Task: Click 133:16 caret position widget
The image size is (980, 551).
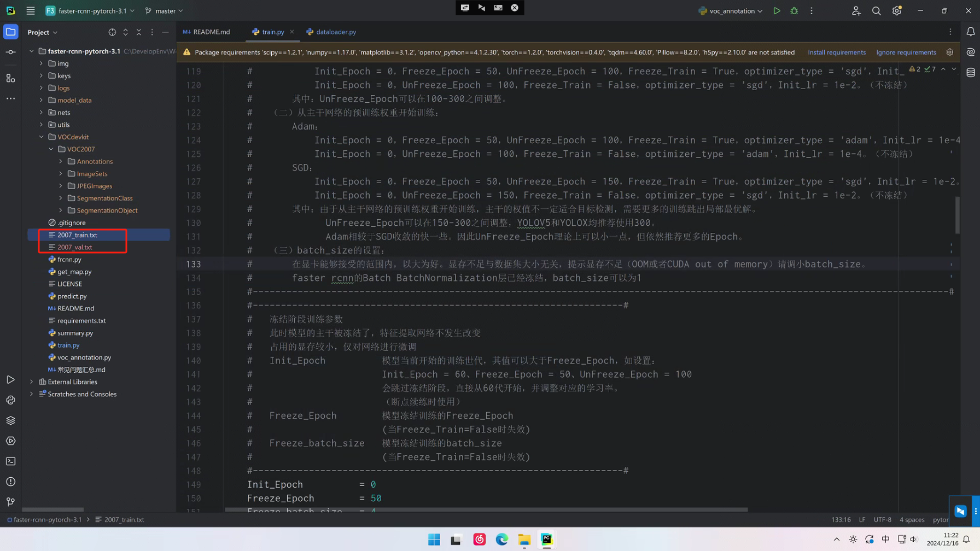Action: pyautogui.click(x=841, y=520)
